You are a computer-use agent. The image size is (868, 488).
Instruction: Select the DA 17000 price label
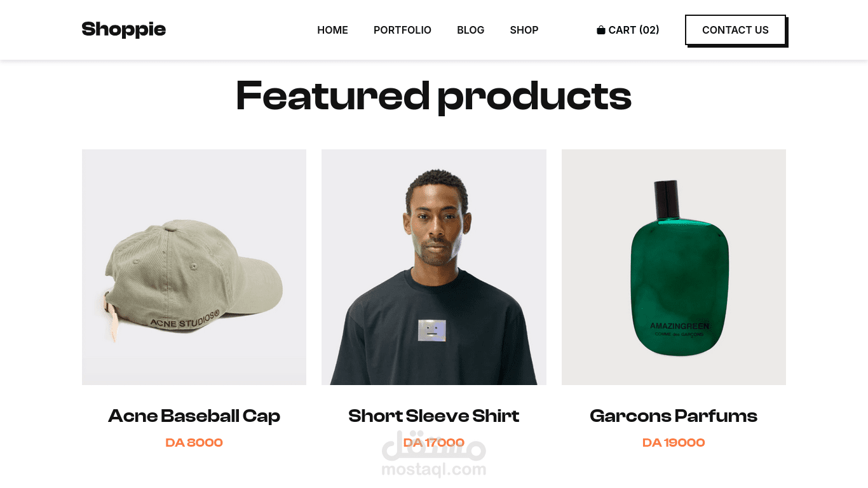click(434, 442)
